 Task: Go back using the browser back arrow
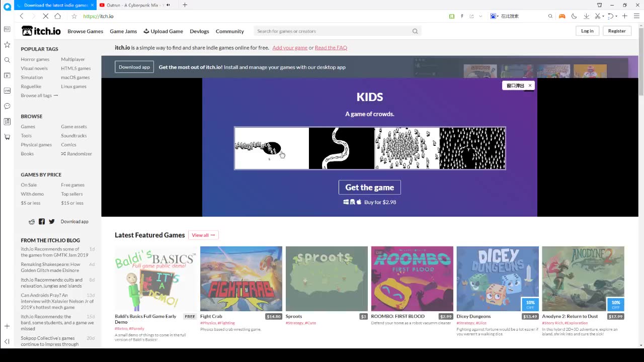pyautogui.click(x=22, y=16)
